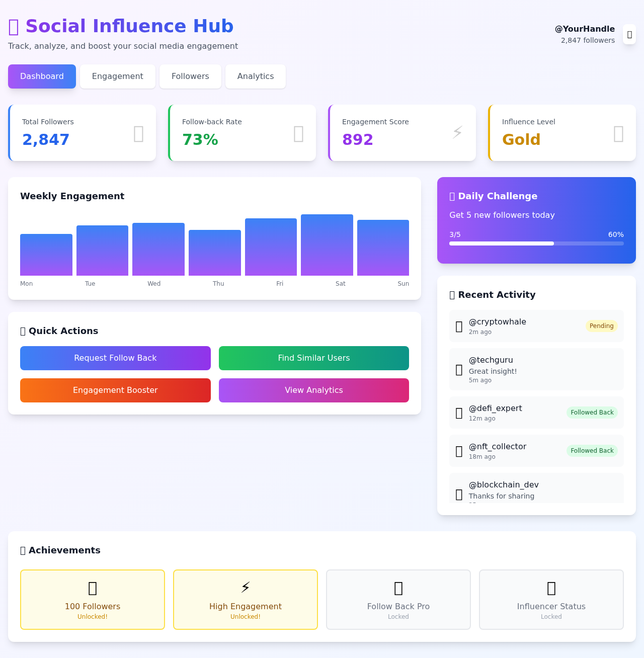
Task: Click the locked icon on Follow Back Pro achievement
Action: coord(398,589)
